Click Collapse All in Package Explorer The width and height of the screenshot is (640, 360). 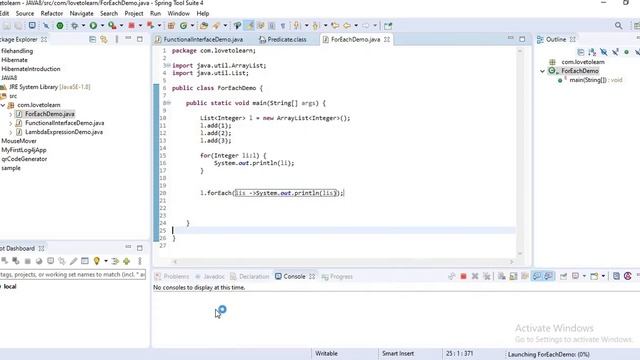click(x=93, y=40)
